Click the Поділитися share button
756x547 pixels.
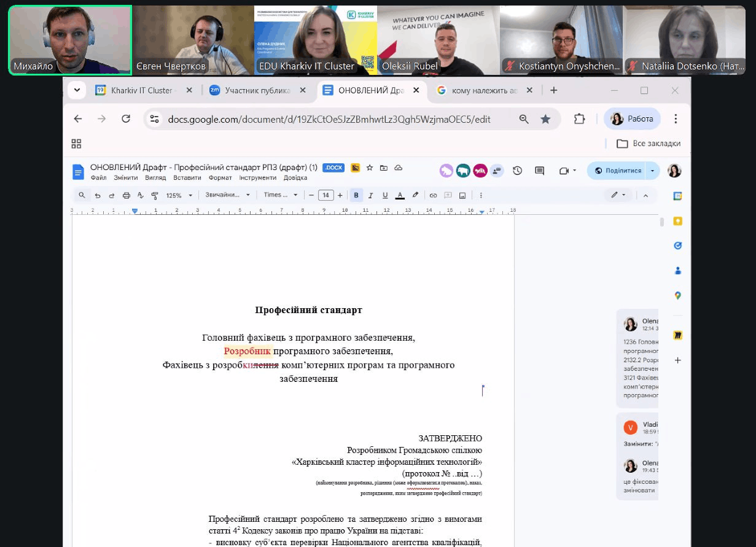pyautogui.click(x=617, y=171)
